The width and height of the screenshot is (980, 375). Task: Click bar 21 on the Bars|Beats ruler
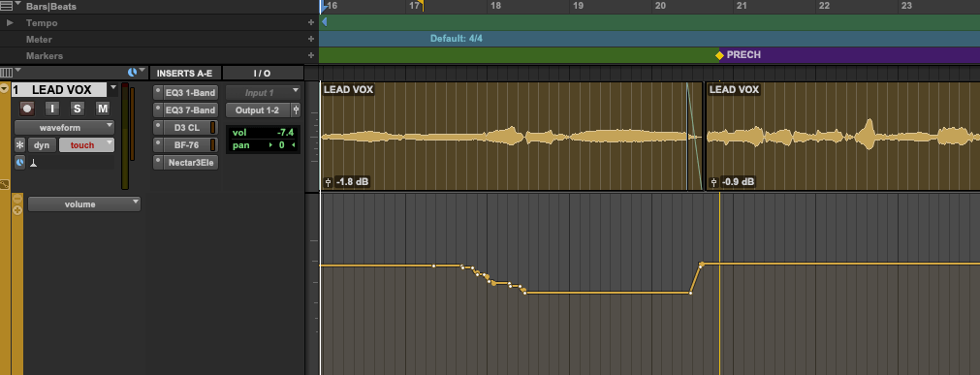click(742, 6)
